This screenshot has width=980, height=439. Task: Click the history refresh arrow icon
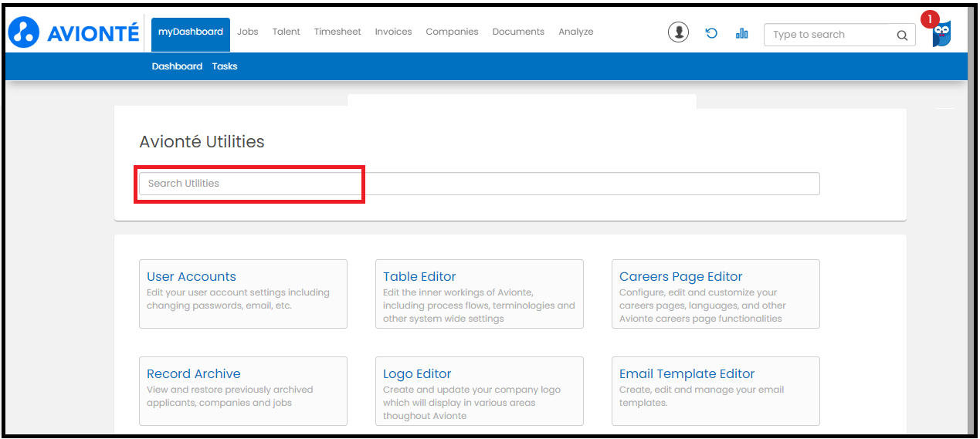click(711, 33)
